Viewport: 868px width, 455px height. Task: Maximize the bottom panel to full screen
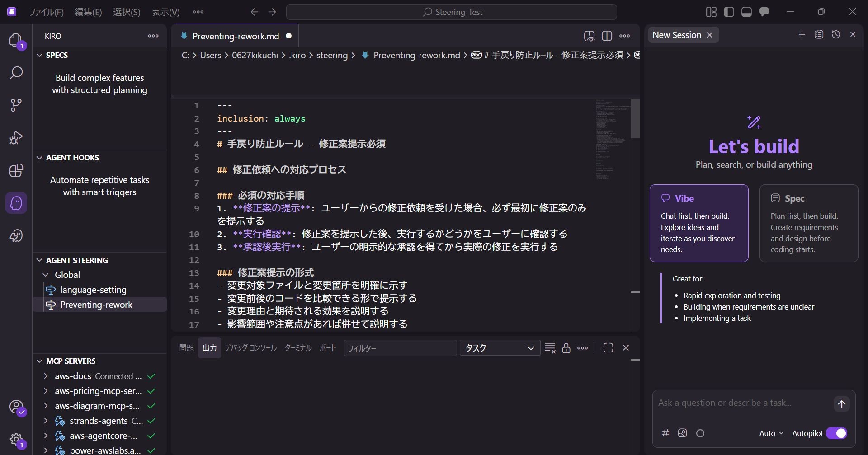coord(608,347)
